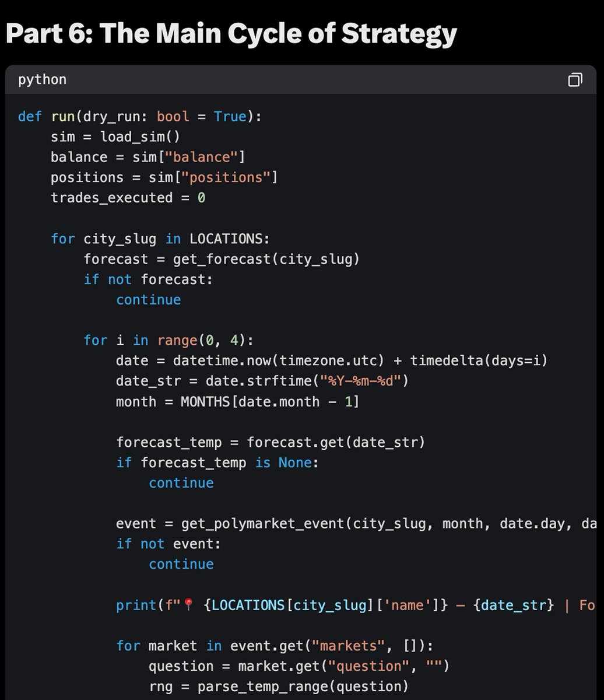Click the 'event = get_polymarket_event' line
This screenshot has height=700, width=604.
pyautogui.click(x=356, y=523)
